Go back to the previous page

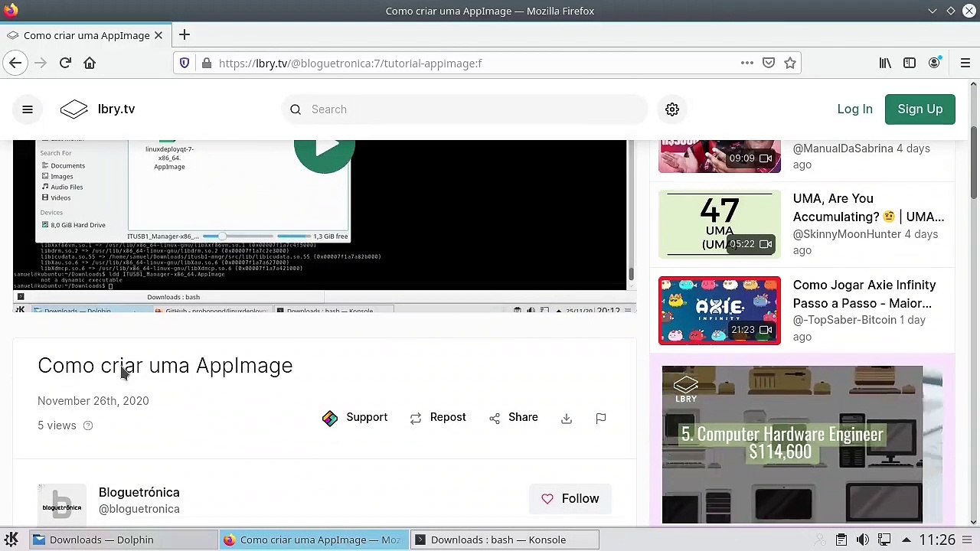[x=15, y=63]
